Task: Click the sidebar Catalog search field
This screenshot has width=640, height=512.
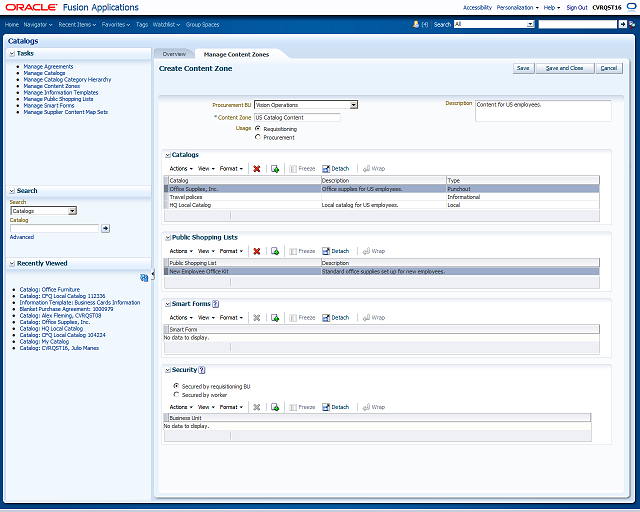Action: pyautogui.click(x=55, y=228)
